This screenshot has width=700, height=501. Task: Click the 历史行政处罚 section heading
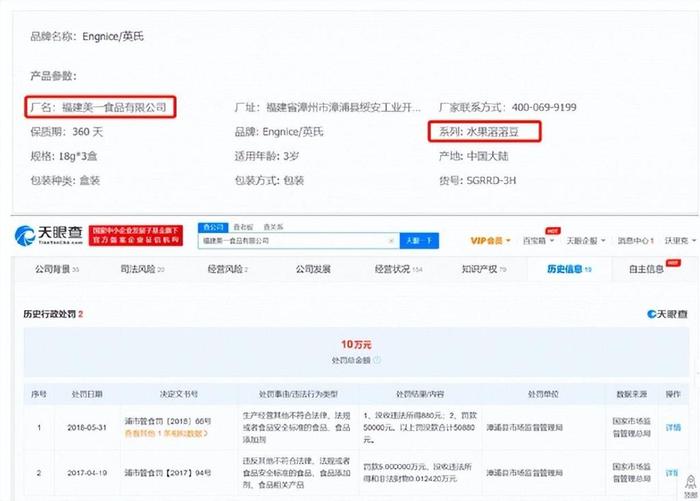coord(53,314)
